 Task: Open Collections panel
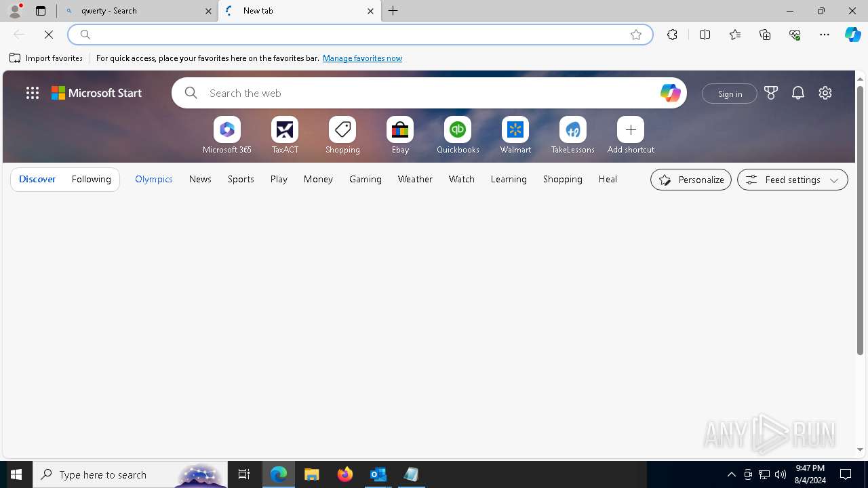pyautogui.click(x=765, y=35)
